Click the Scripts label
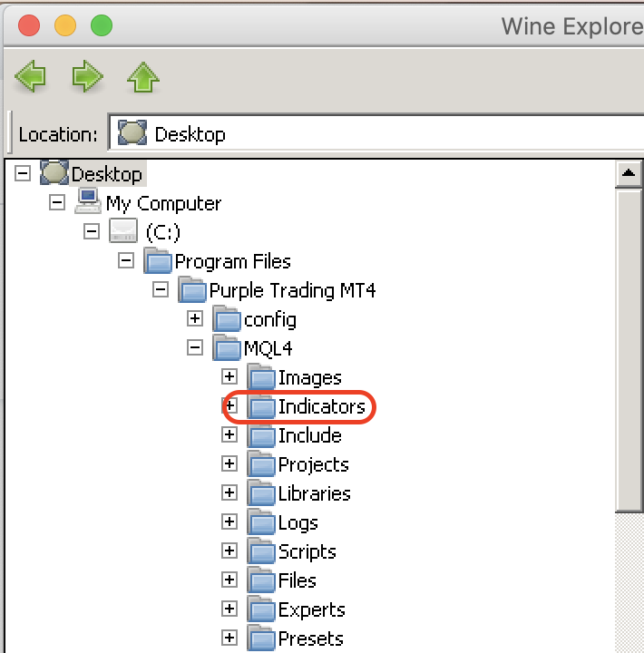The width and height of the screenshot is (644, 653). (307, 551)
